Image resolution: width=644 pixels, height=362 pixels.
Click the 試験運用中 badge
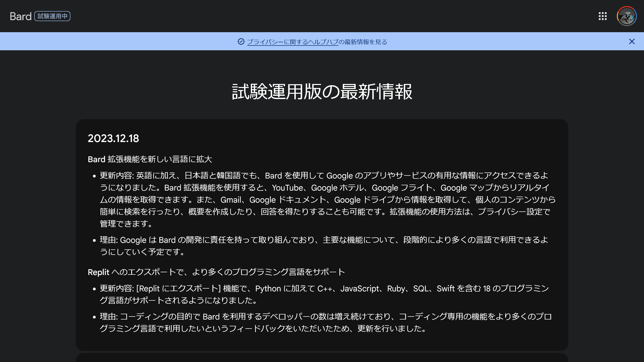[x=52, y=16]
